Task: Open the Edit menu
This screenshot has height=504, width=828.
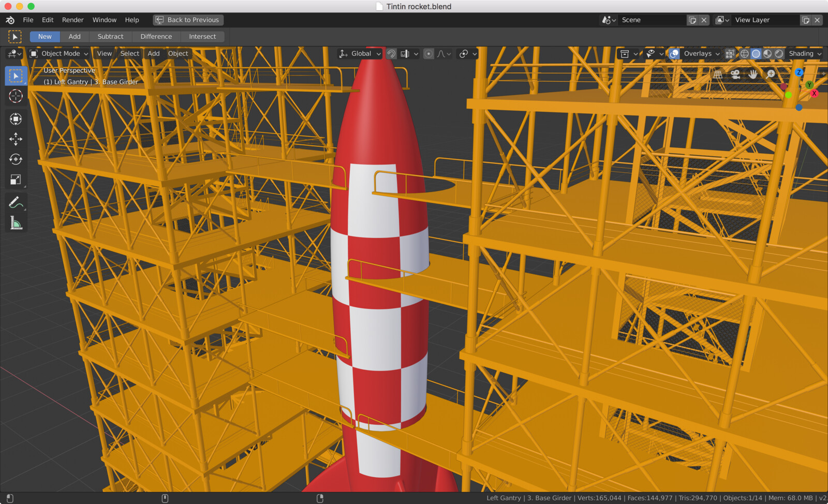Action: click(48, 20)
